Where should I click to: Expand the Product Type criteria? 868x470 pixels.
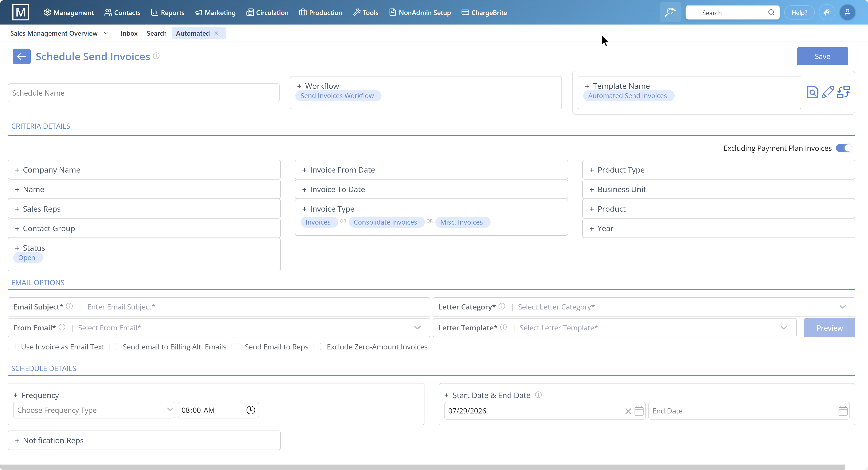[719, 170]
